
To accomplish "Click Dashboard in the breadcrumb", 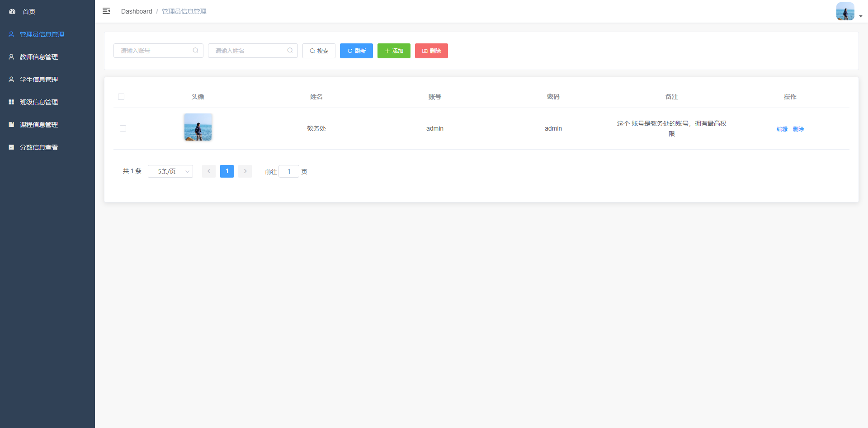I will point(137,11).
